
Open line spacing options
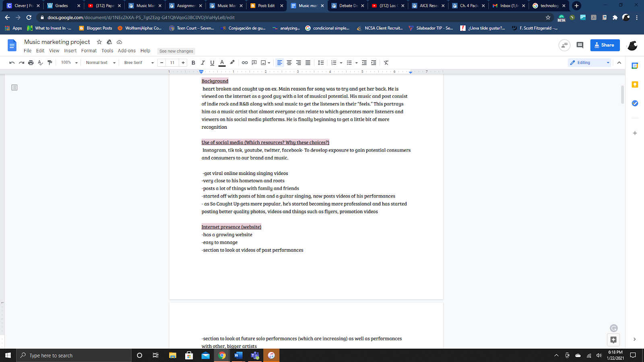[x=321, y=63]
